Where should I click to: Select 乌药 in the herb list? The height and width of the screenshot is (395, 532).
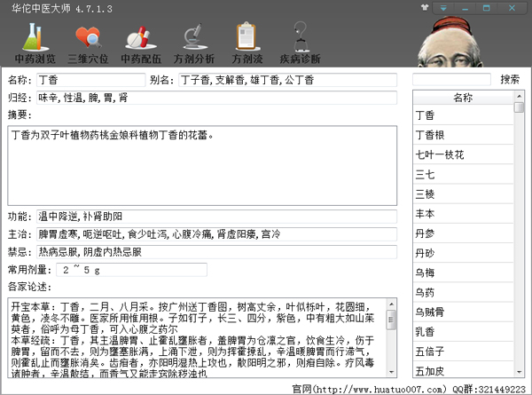(x=463, y=292)
